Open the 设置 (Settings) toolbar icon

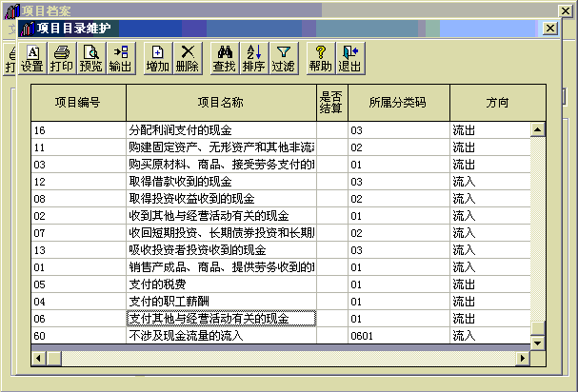(32, 59)
